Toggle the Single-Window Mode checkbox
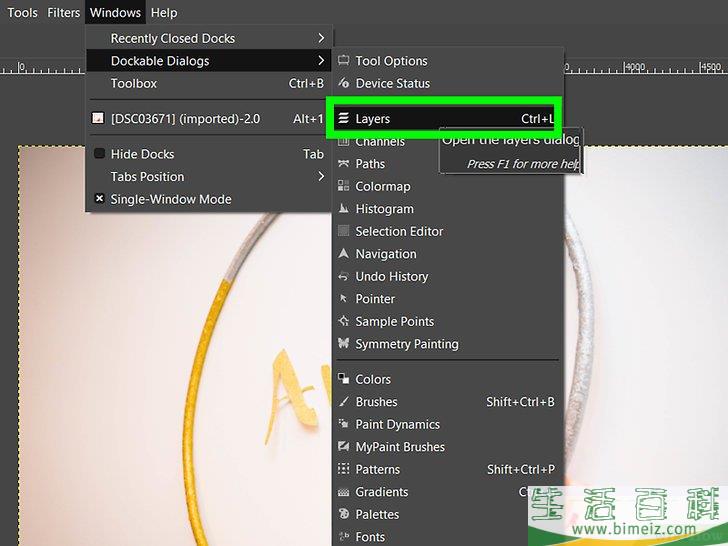728x546 pixels. pyautogui.click(x=99, y=199)
